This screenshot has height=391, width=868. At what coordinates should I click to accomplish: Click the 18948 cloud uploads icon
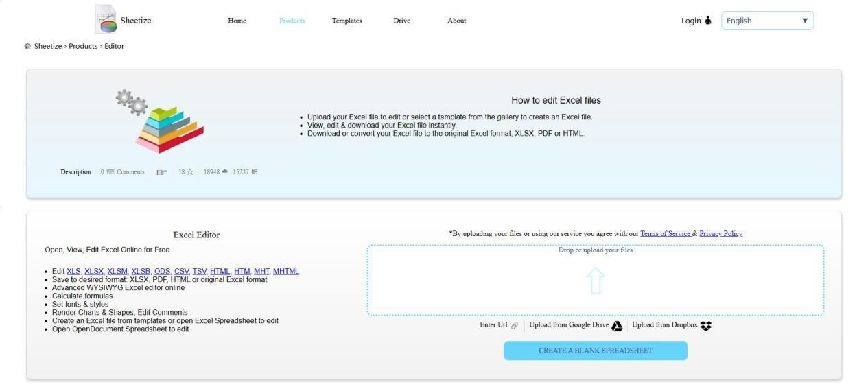pyautogui.click(x=224, y=172)
